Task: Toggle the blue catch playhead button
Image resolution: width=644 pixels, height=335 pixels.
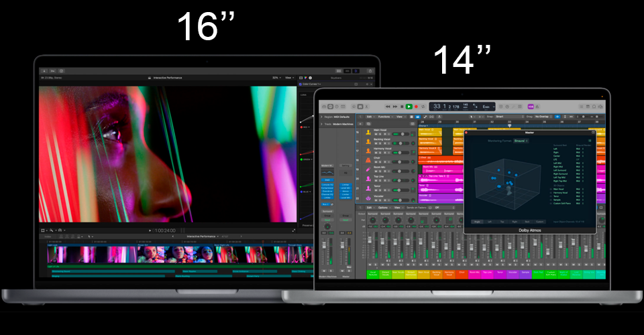Action: click(x=557, y=117)
